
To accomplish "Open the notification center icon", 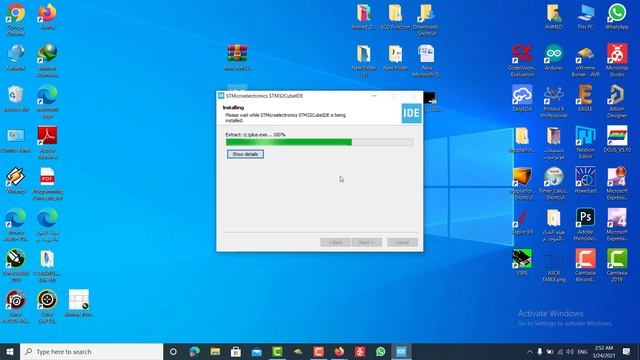I will pos(627,351).
